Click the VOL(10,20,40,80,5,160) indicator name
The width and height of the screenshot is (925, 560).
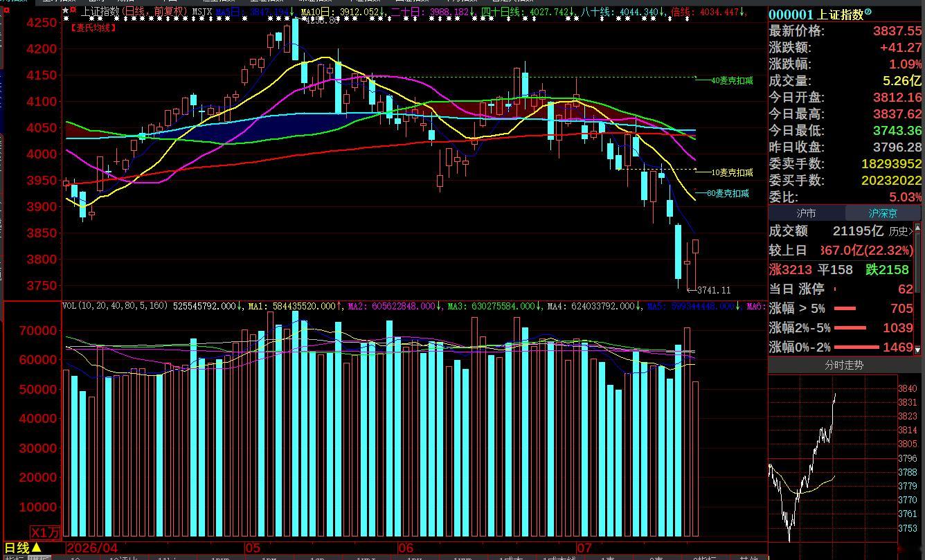click(x=115, y=305)
